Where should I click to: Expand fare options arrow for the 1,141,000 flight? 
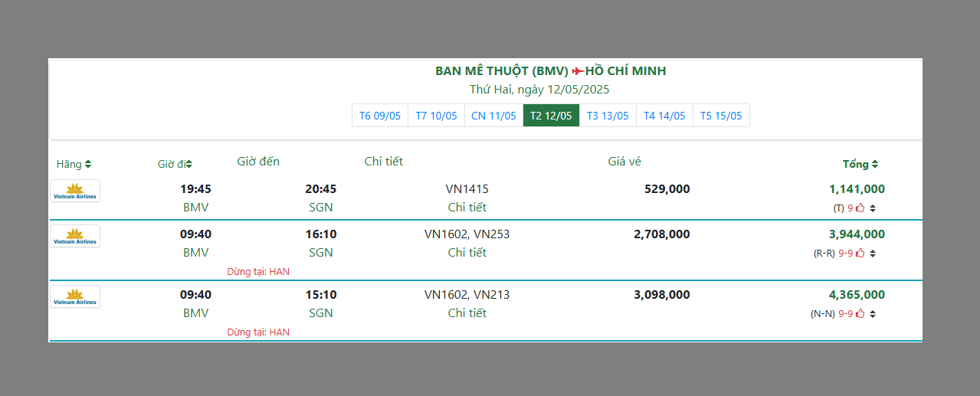872,208
